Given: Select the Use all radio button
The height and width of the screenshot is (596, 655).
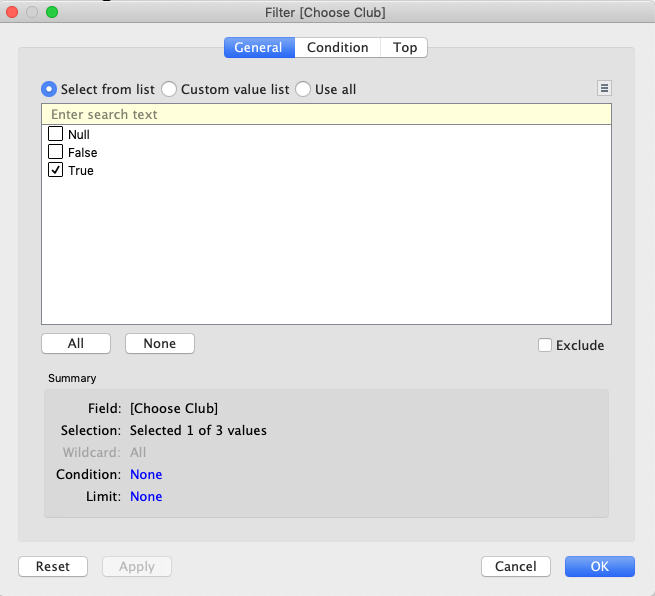Looking at the screenshot, I should [303, 89].
